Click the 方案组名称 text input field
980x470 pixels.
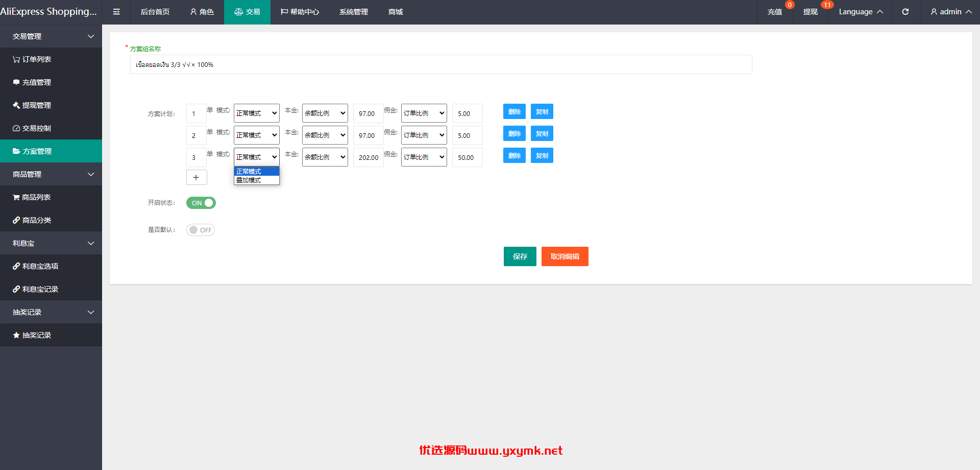pyautogui.click(x=441, y=64)
